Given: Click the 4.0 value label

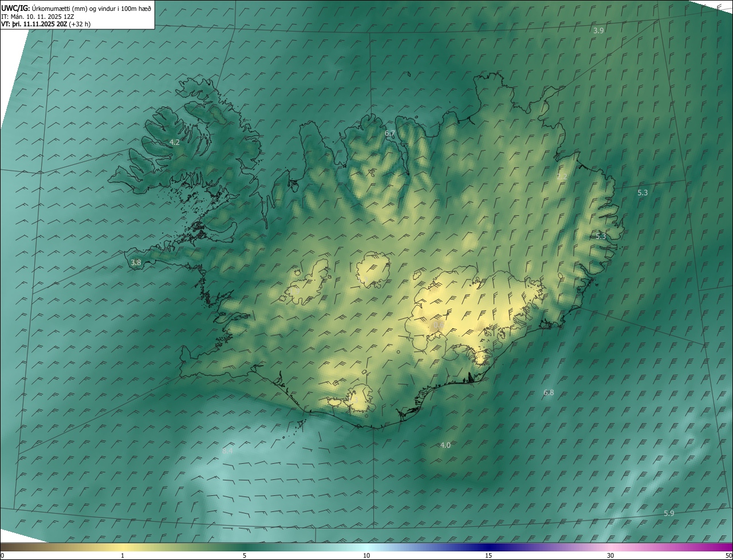Looking at the screenshot, I should coord(446,445).
